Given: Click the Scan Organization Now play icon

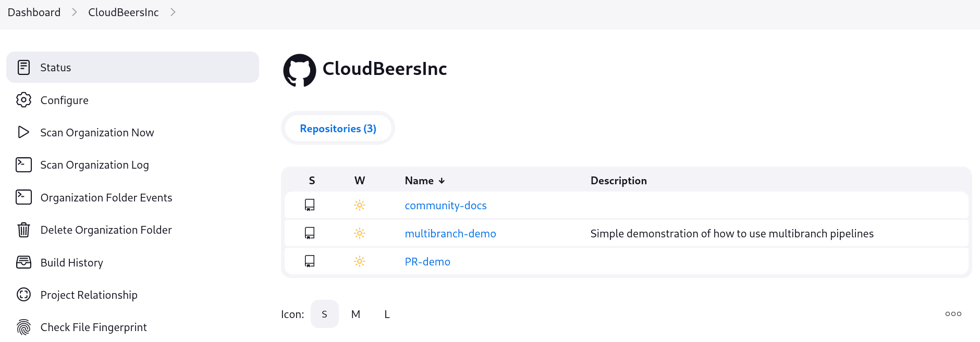Looking at the screenshot, I should [x=23, y=132].
